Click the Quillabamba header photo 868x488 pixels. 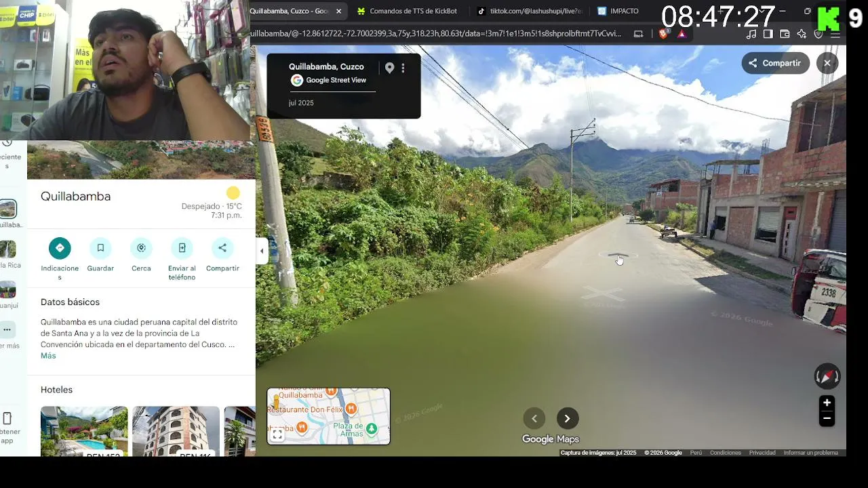tap(141, 160)
